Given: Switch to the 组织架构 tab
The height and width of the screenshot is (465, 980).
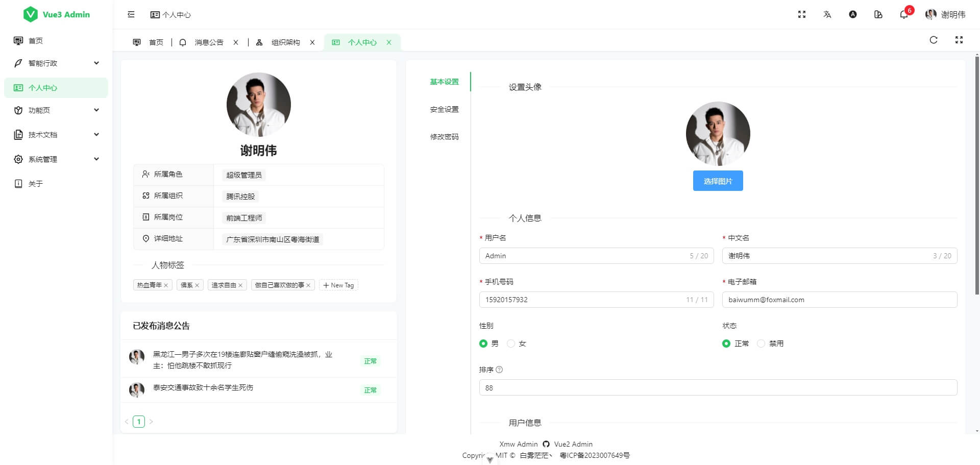Looking at the screenshot, I should click(285, 42).
